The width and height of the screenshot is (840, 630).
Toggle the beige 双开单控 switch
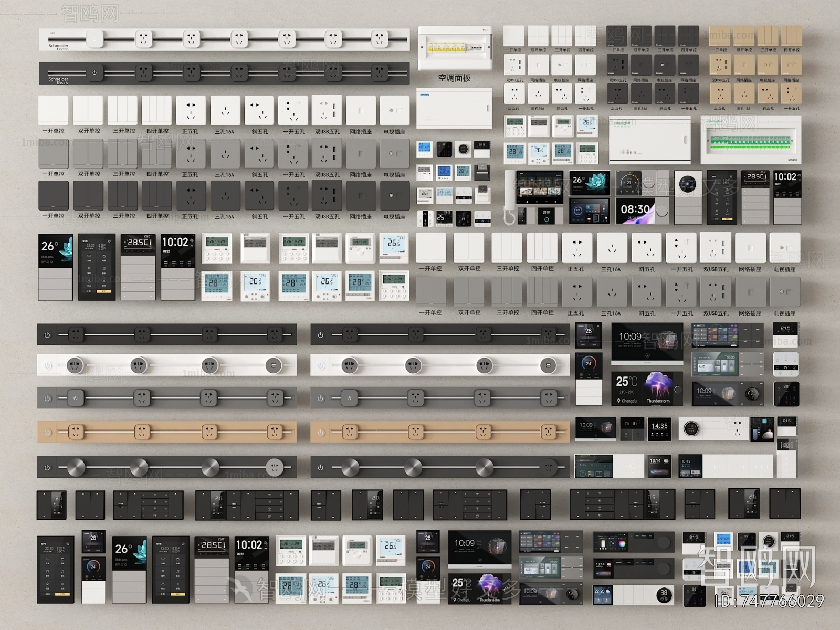pos(743,36)
